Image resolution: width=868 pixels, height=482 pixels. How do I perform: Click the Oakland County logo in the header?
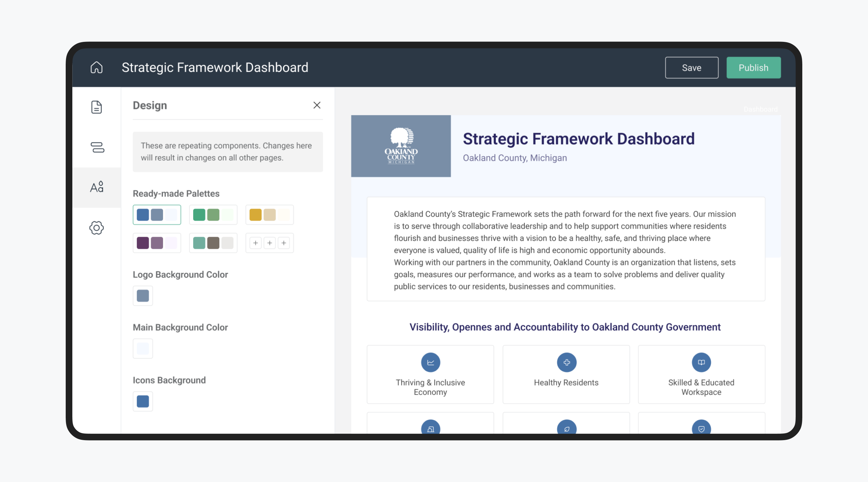tap(401, 146)
